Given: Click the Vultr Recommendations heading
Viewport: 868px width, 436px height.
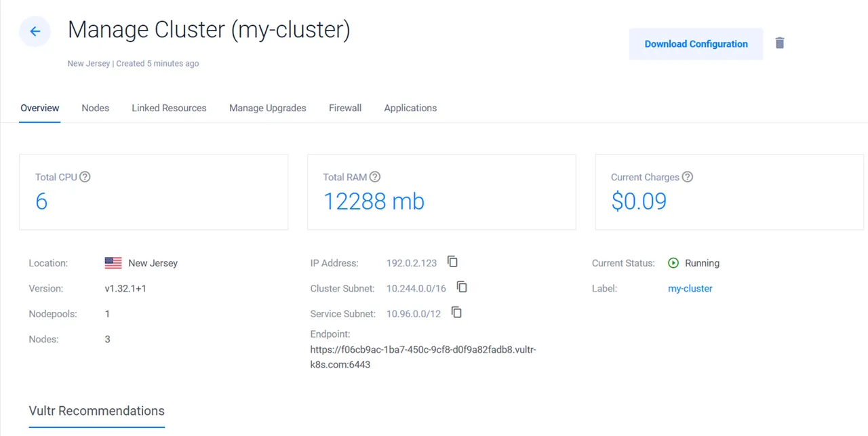Looking at the screenshot, I should coord(97,411).
